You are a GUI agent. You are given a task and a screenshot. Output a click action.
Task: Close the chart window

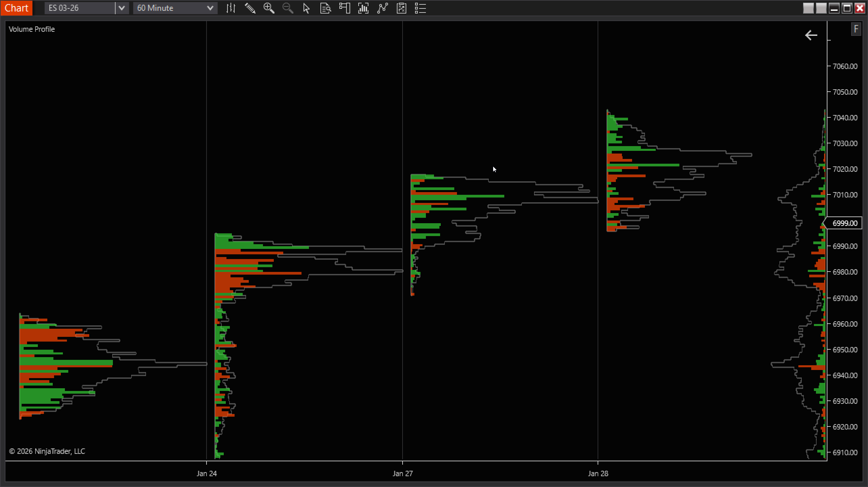860,8
